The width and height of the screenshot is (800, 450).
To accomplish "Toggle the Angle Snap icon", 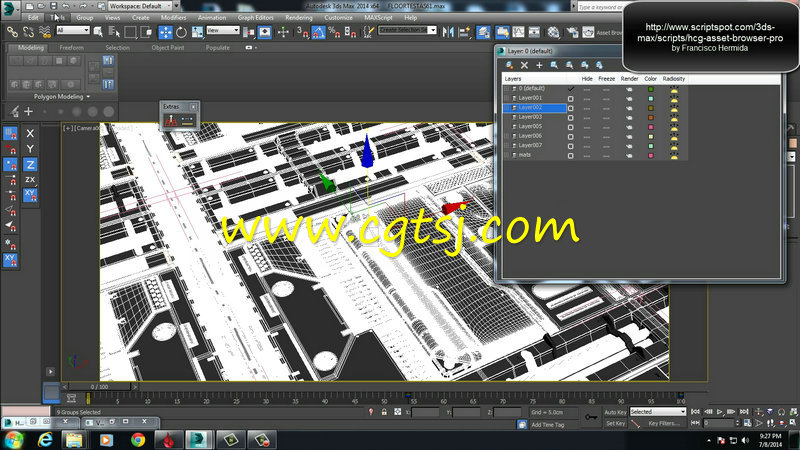I will [x=318, y=32].
